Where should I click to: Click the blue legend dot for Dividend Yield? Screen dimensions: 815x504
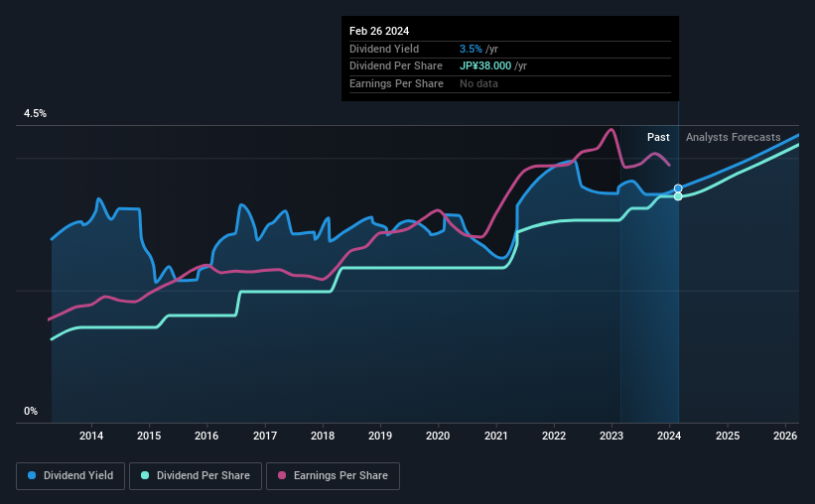[32, 475]
